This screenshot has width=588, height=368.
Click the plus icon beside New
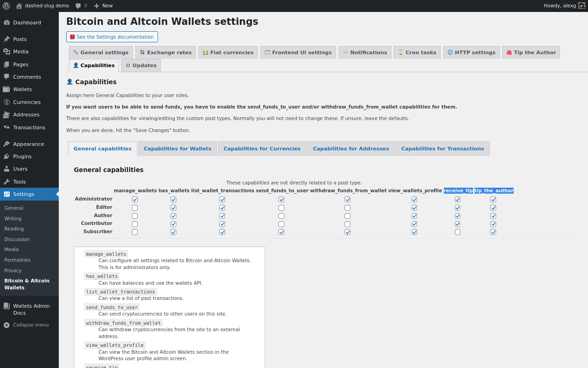(96, 6)
